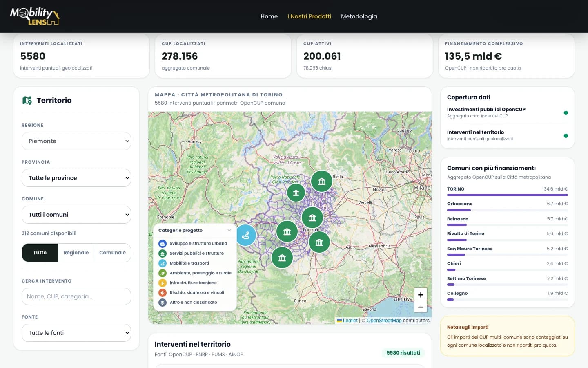Image resolution: width=588 pixels, height=368 pixels.
Task: Click the Chieri municipality name
Action: (x=454, y=263)
